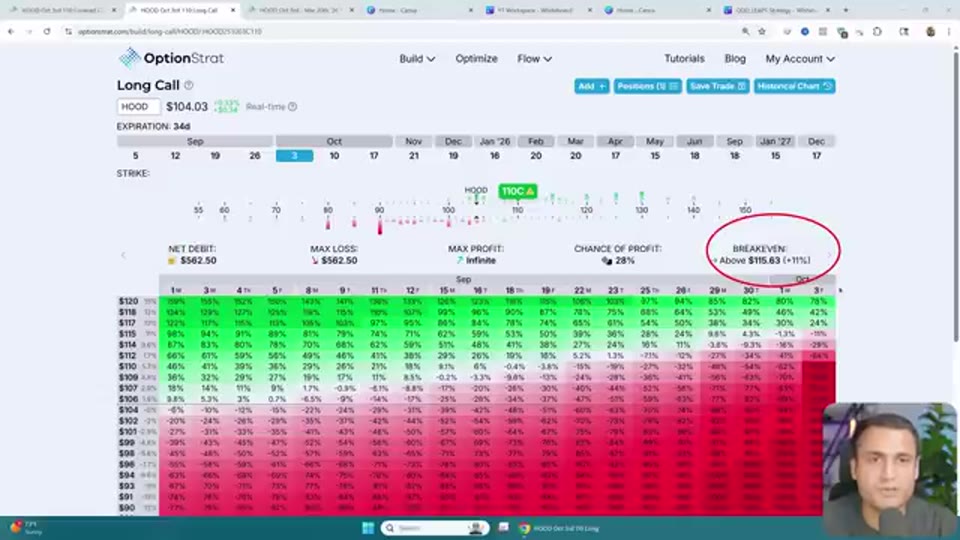Viewport: 960px width, 540px height.
Task: Open the Windows Start menu
Action: (367, 528)
